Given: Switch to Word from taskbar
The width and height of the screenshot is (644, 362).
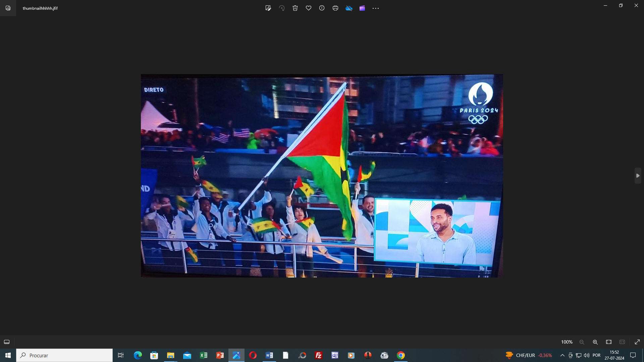Looking at the screenshot, I should [x=269, y=355].
